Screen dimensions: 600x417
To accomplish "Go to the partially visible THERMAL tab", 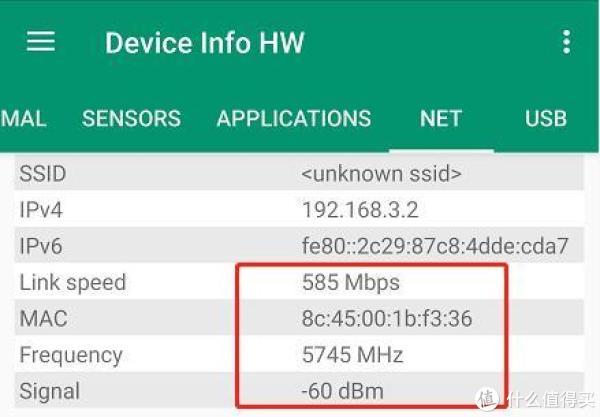I will tap(24, 118).
